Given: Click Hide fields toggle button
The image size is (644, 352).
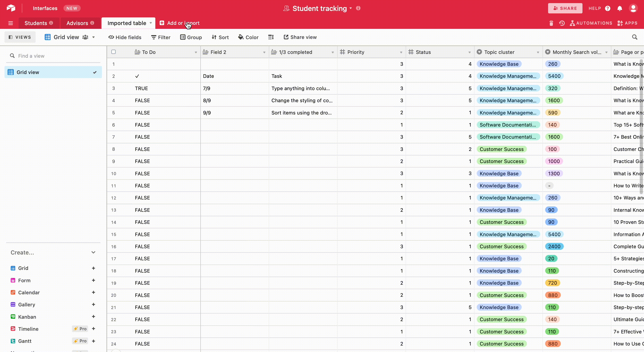Looking at the screenshot, I should [125, 37].
